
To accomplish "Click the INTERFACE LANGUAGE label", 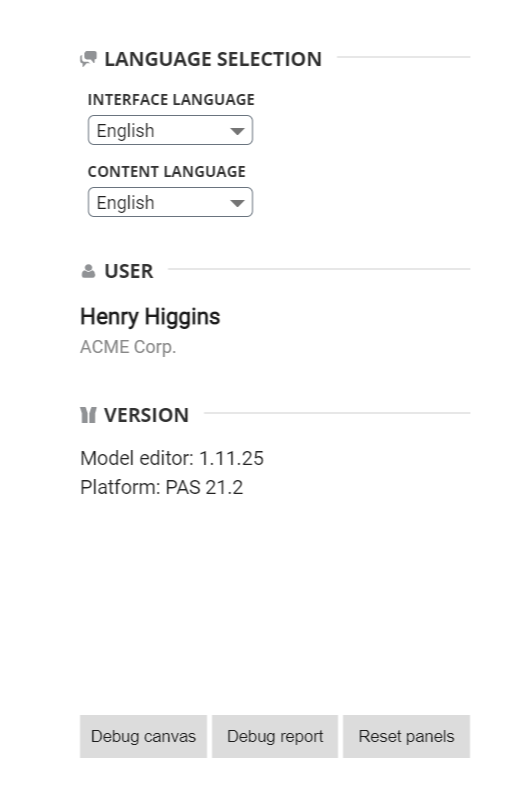I will [171, 100].
